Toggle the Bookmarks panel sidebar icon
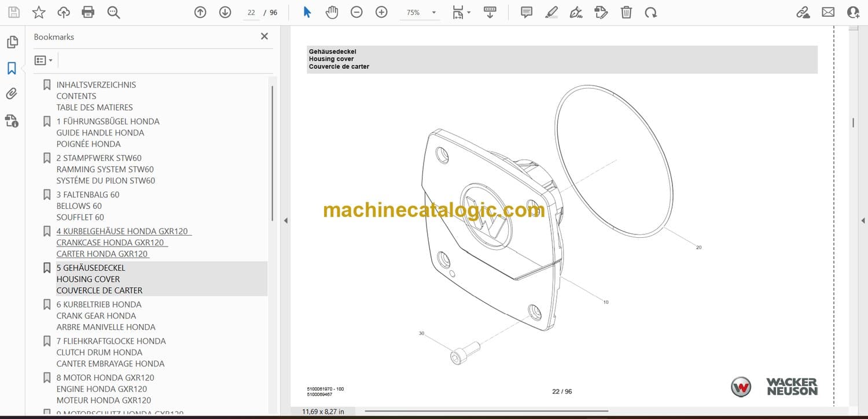Screen dimensions: 868x419 12,68
